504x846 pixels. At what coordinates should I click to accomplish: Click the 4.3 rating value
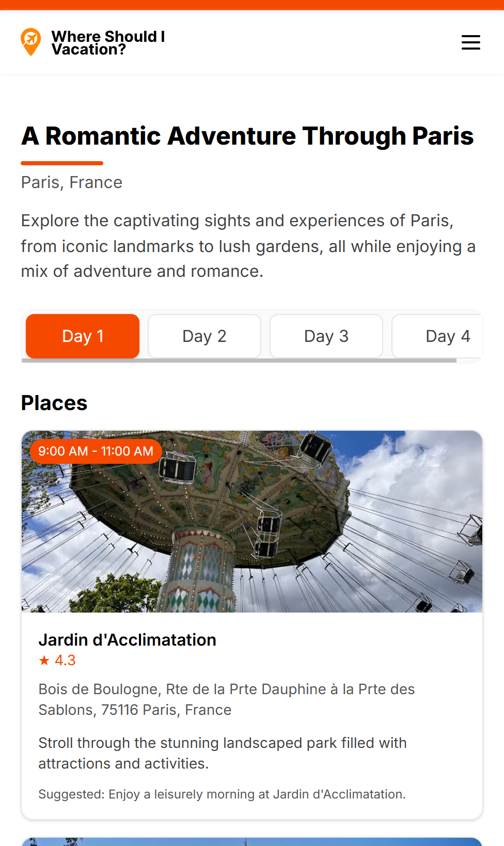pyautogui.click(x=65, y=660)
